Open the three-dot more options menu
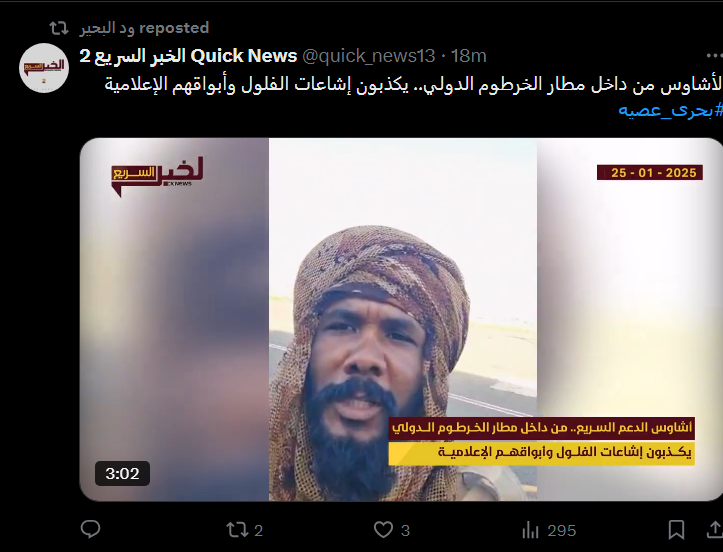 coord(714,56)
